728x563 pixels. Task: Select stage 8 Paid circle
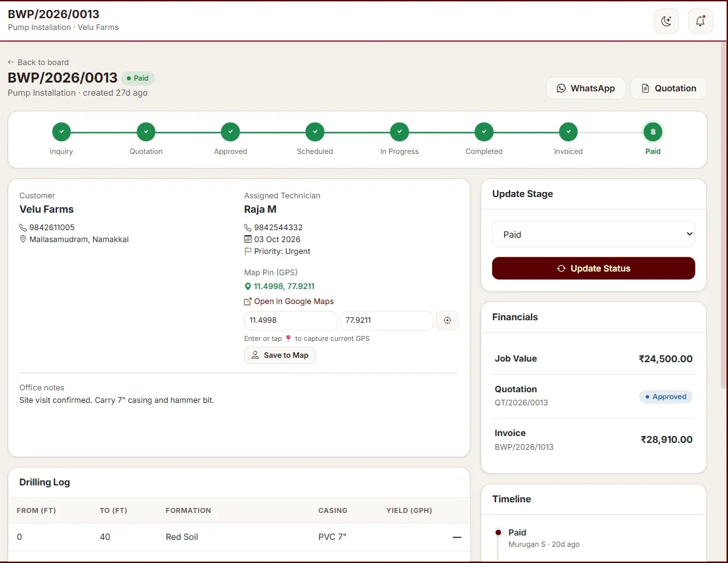point(653,132)
